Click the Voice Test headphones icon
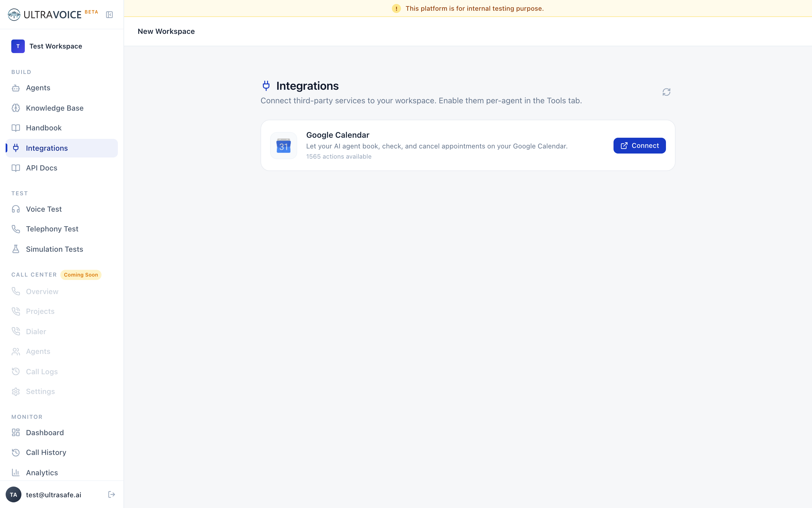This screenshot has width=812, height=508. coord(16,209)
